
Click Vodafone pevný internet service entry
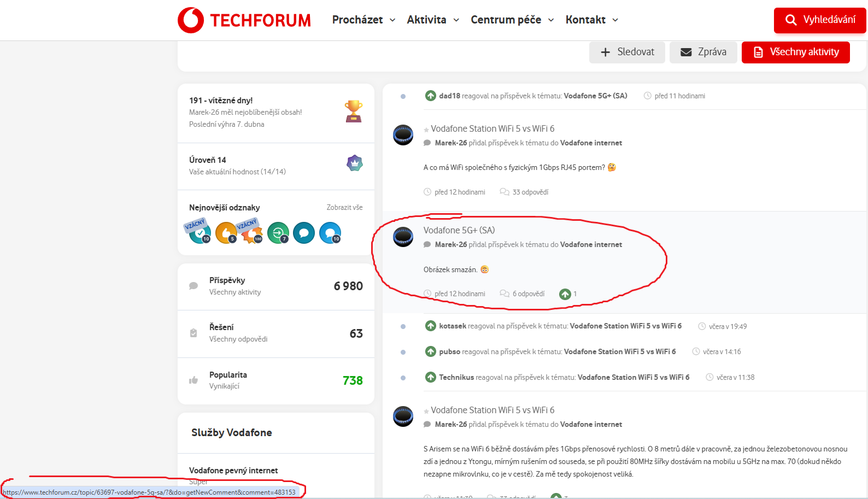(233, 470)
